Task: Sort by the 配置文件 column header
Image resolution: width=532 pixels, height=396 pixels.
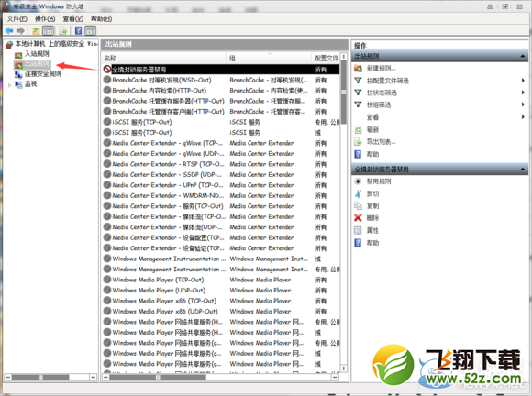Action: click(x=326, y=58)
